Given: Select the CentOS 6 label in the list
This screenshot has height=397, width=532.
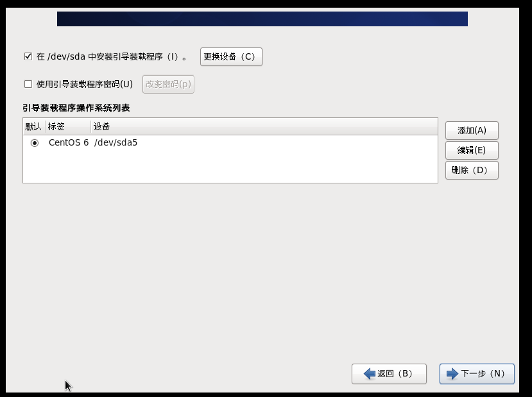Looking at the screenshot, I should 69,143.
